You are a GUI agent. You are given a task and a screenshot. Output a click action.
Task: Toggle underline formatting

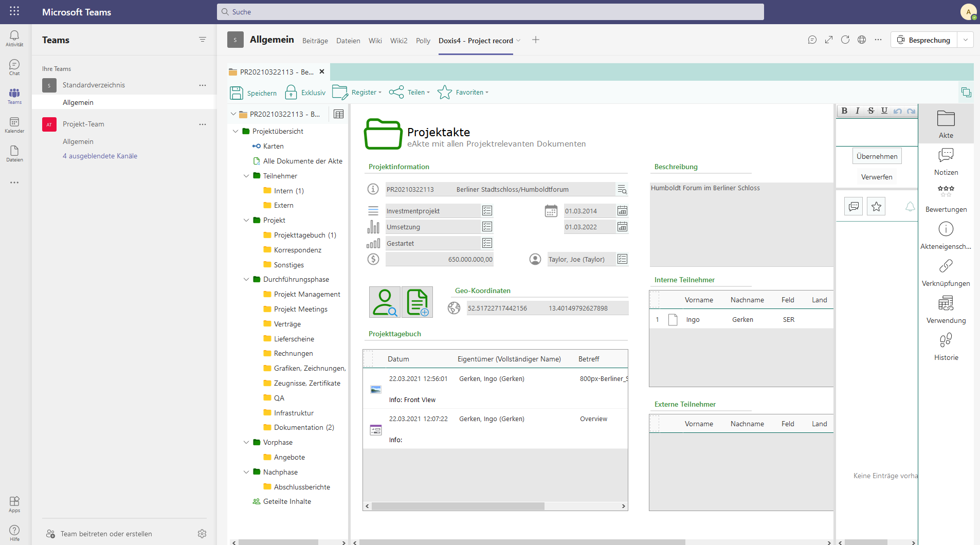pyautogui.click(x=884, y=111)
